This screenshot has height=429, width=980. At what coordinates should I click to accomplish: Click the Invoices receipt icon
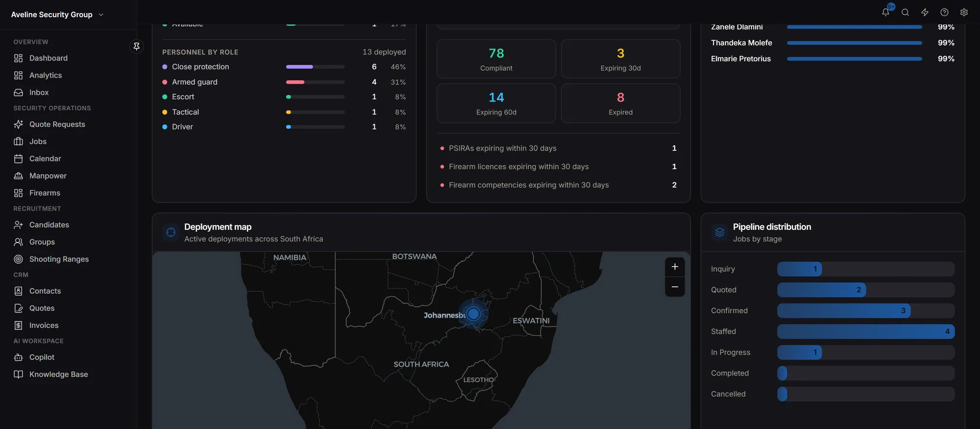point(19,326)
